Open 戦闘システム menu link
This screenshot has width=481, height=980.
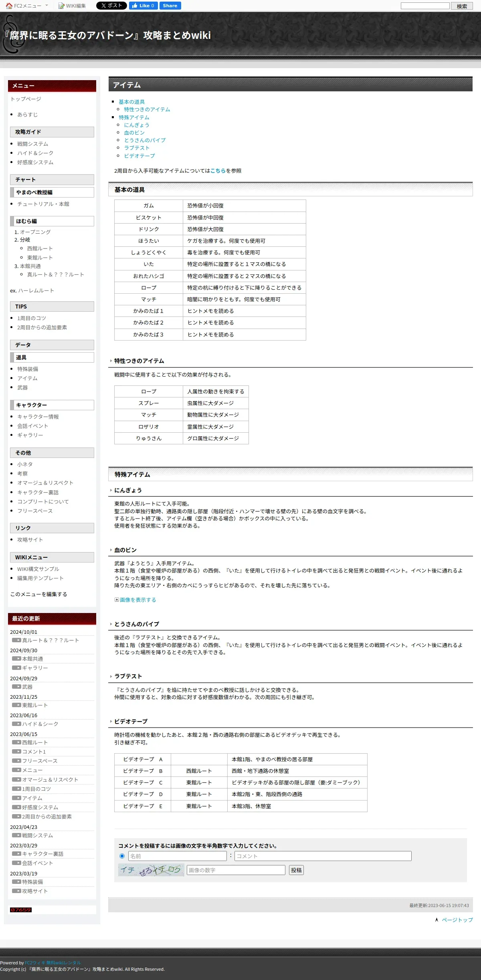click(33, 144)
